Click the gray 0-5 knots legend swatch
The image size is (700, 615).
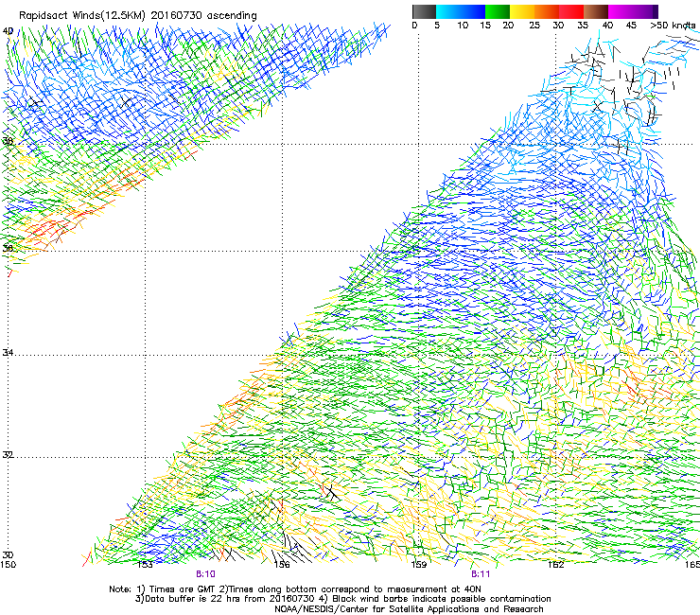pos(424,11)
